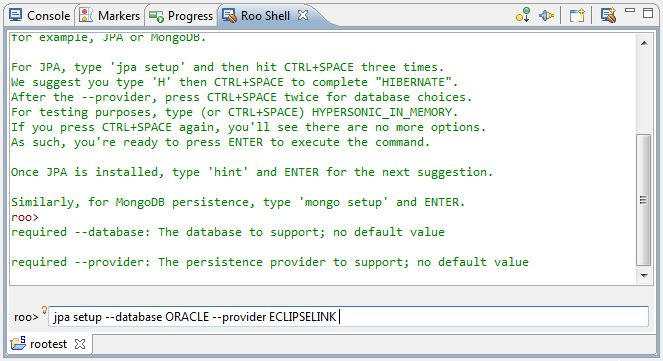Close the rootest shell tab
Viewport: 663px width, 361px height.
point(80,344)
